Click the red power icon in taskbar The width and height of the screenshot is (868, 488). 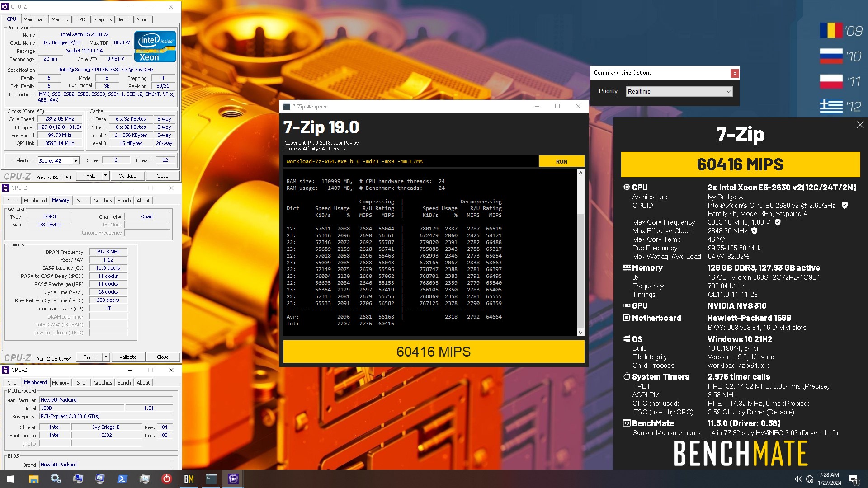(167, 479)
